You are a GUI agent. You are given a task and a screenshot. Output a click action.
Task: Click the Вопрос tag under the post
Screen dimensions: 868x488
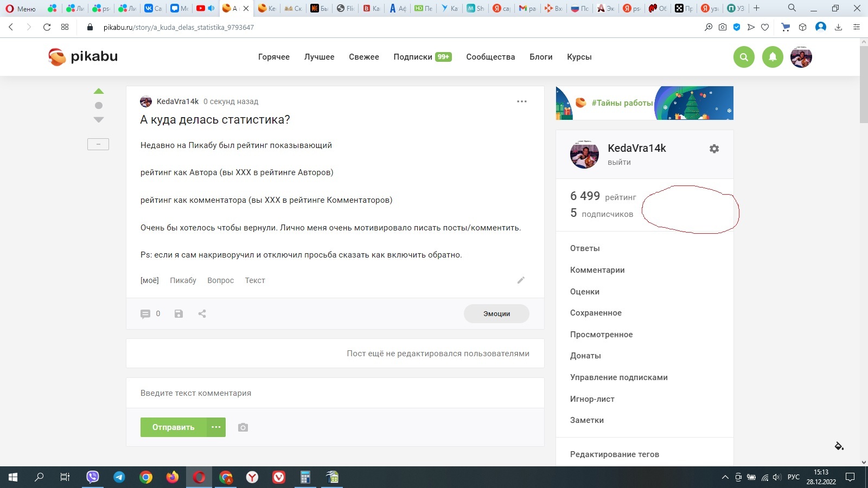click(x=220, y=280)
